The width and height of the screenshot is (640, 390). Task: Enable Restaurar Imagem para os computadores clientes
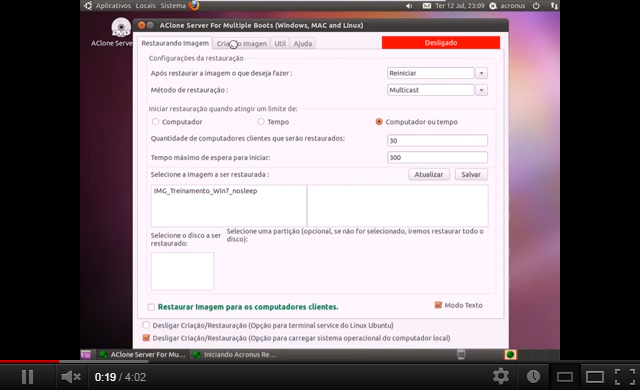(151, 307)
